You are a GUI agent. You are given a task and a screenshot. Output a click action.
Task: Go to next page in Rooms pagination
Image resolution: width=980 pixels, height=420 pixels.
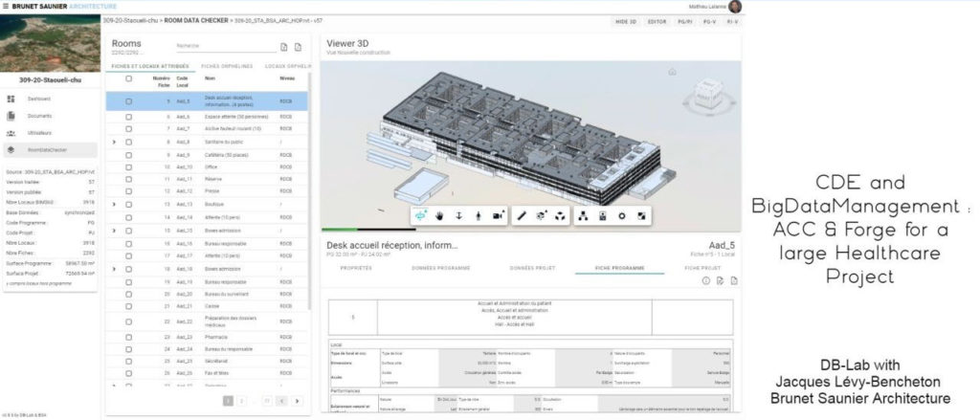point(298,401)
